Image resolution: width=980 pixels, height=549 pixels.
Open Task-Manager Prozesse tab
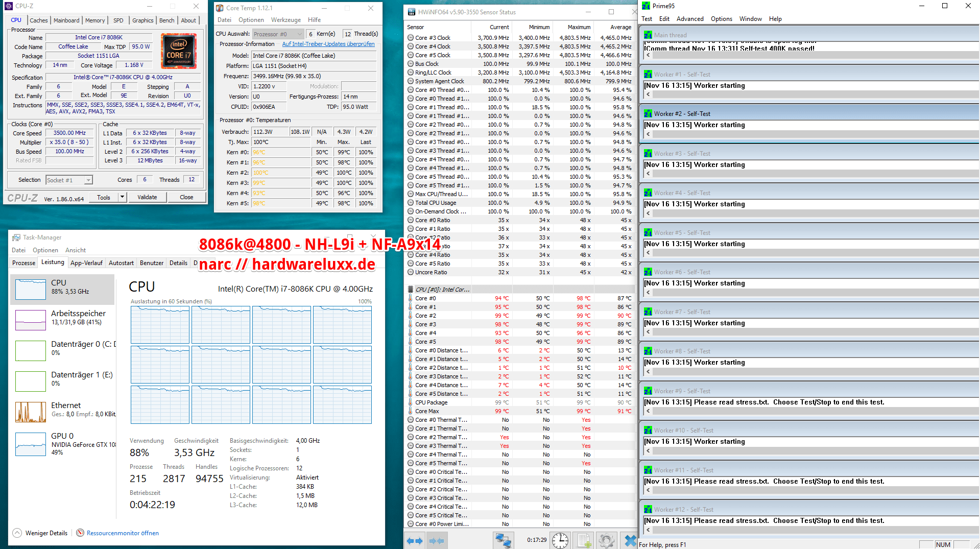(x=24, y=263)
